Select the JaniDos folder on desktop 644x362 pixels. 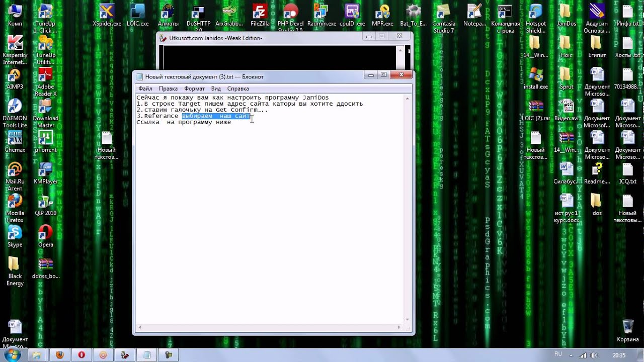point(567,15)
